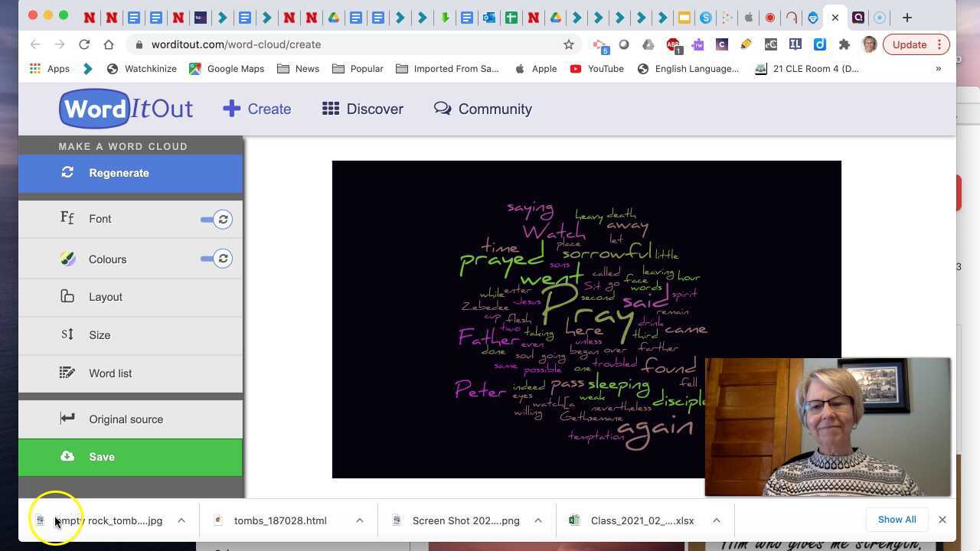Open the Create menu item
Viewport: 980px width, 551px height.
257,109
